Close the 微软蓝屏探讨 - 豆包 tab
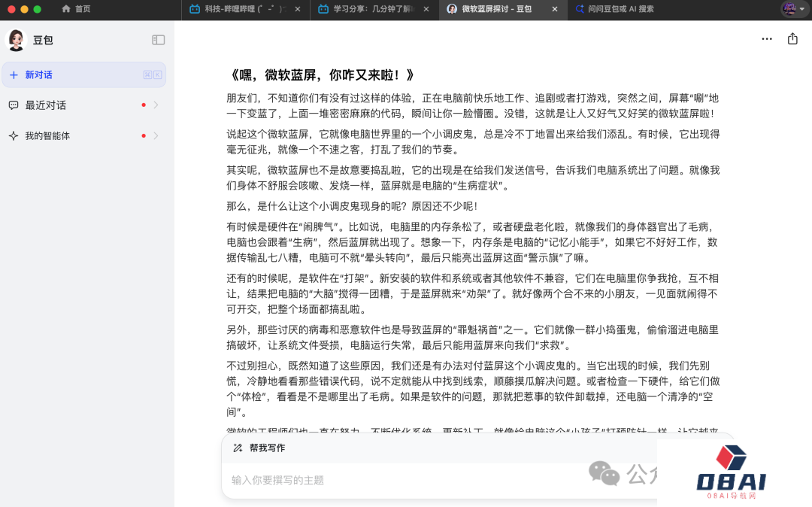Screen dimensions: 812x507 coord(555,9)
